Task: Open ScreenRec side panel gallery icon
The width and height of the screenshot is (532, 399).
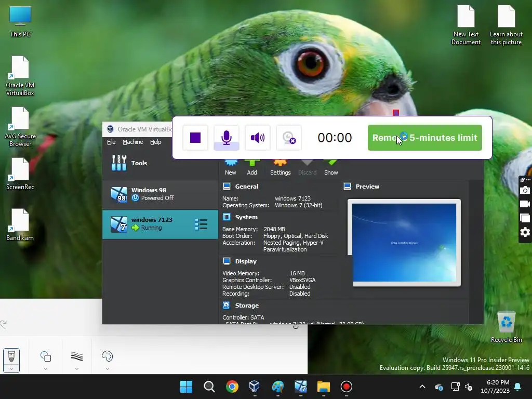Action: click(x=525, y=218)
